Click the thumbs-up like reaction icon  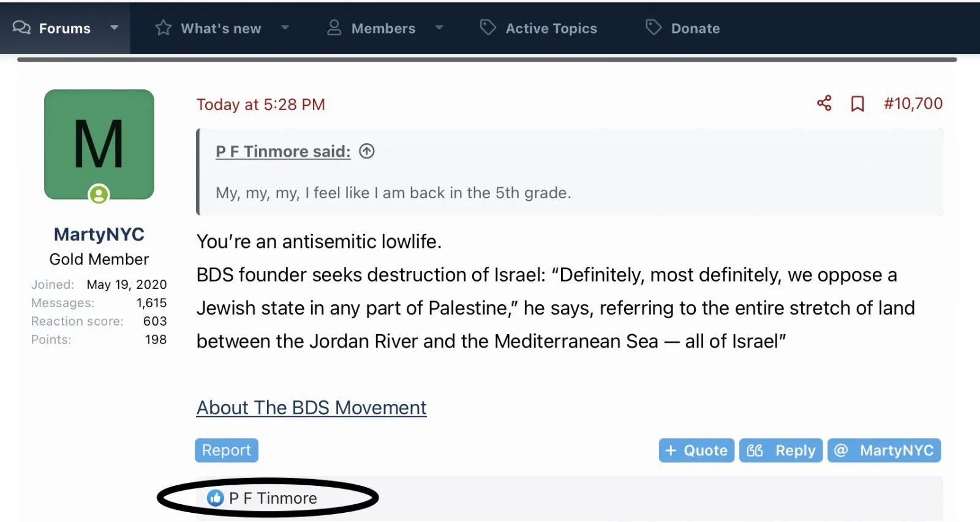(x=216, y=498)
